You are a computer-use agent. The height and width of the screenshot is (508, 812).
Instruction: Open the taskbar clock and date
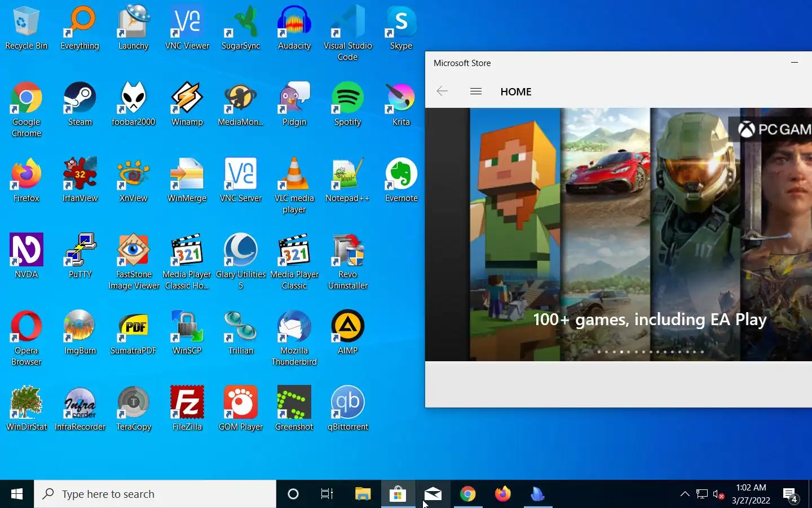pos(751,494)
